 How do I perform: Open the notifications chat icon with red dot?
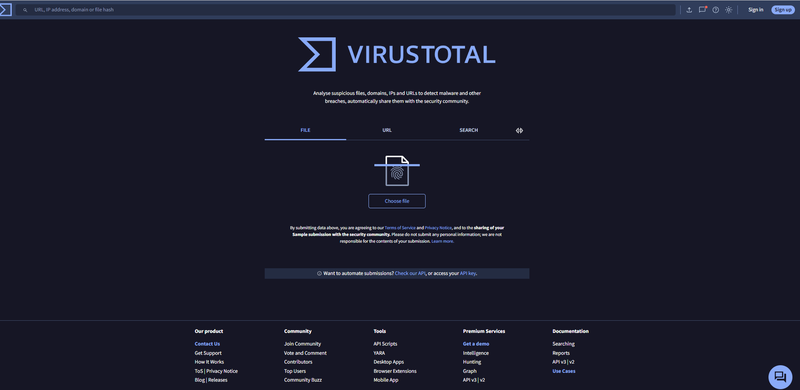coord(703,10)
